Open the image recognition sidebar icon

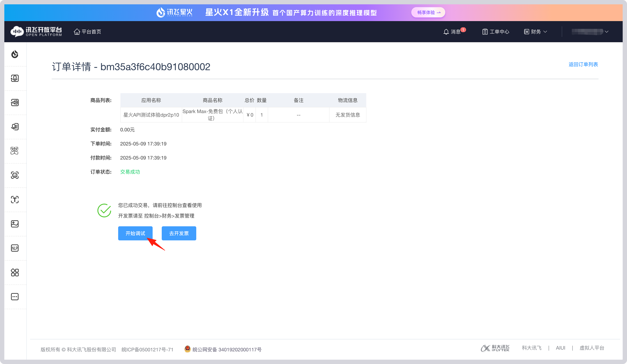15,224
